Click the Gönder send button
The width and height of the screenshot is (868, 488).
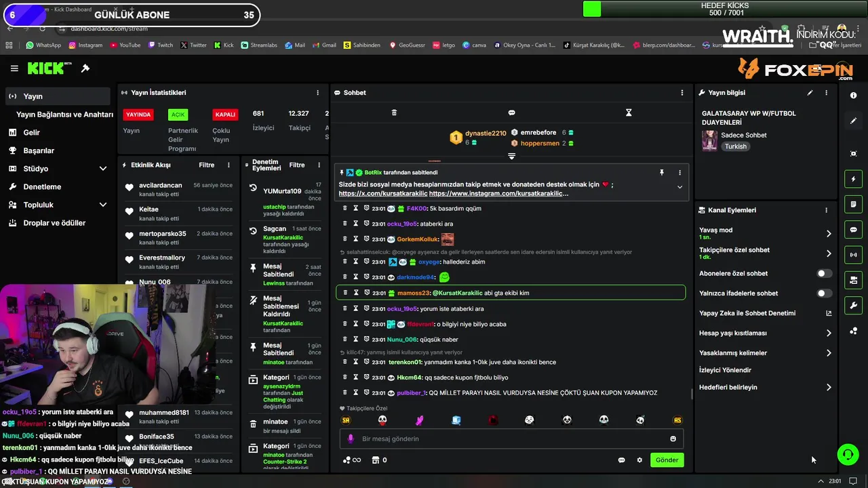(667, 460)
